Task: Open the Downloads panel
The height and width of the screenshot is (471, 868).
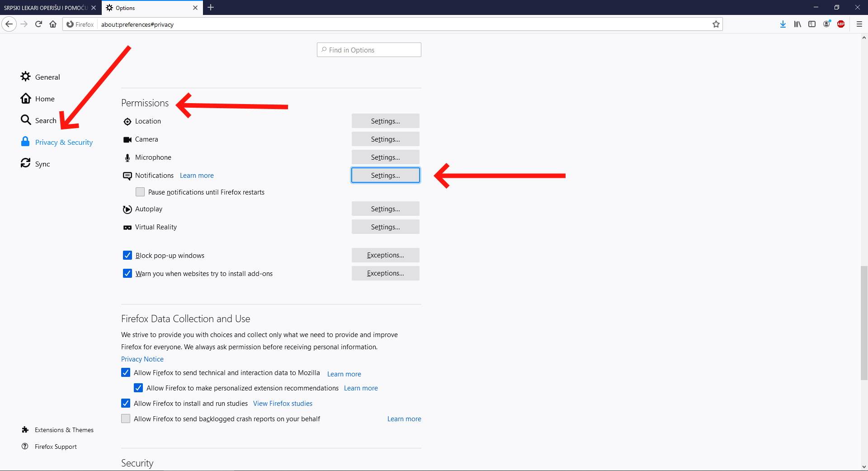Action: [783, 24]
